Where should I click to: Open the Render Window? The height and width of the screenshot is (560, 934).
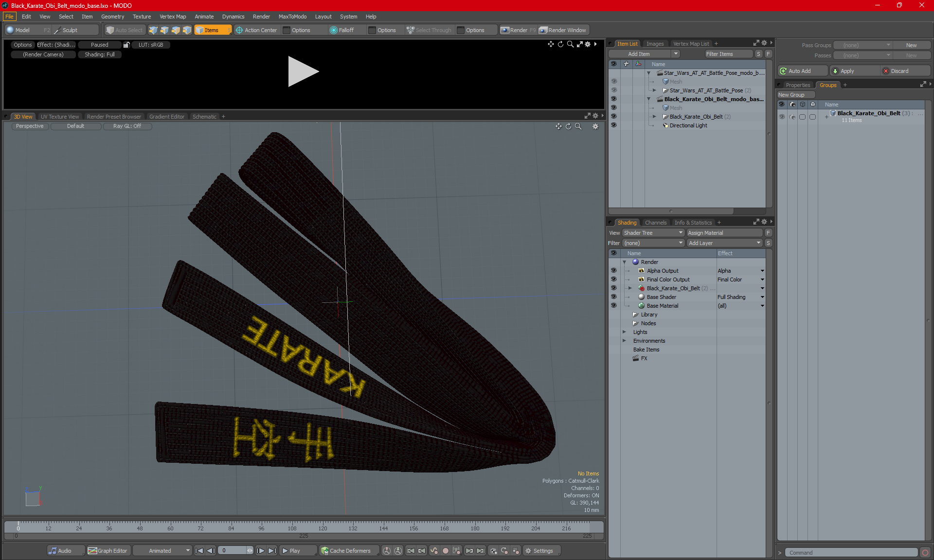(563, 30)
